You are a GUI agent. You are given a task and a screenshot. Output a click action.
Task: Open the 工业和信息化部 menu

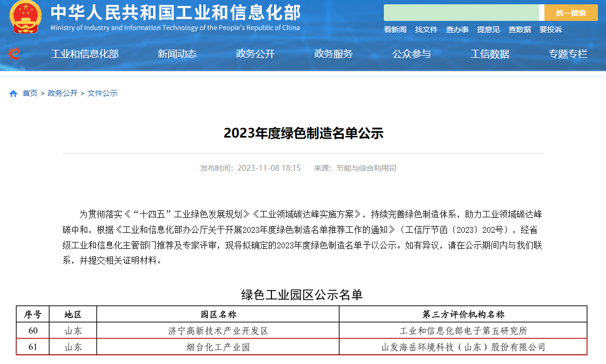[85, 54]
